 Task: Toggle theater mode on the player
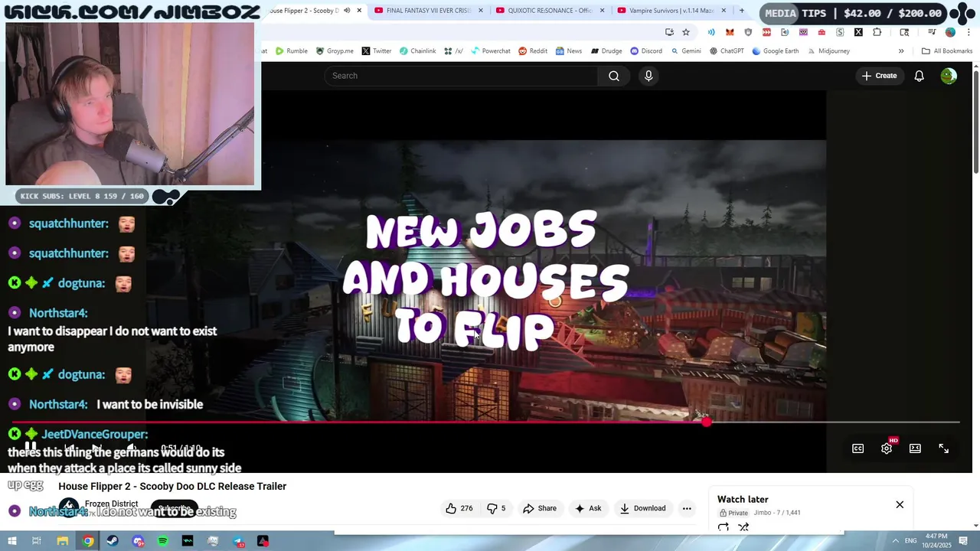tap(915, 448)
